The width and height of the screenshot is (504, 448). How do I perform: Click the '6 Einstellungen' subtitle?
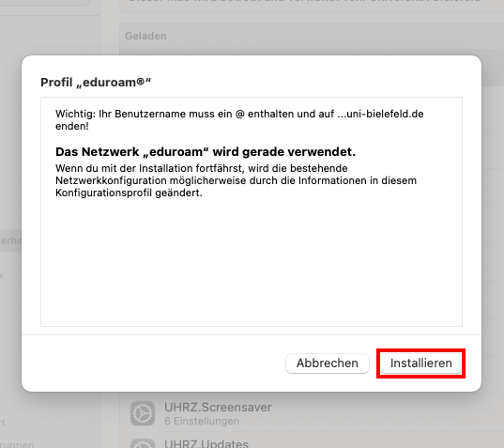click(x=202, y=421)
